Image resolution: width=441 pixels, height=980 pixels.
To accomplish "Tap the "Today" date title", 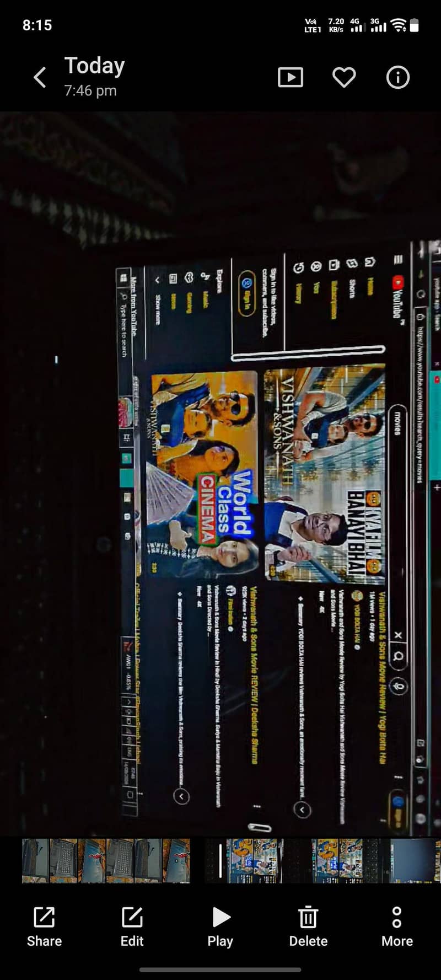I will tap(95, 66).
